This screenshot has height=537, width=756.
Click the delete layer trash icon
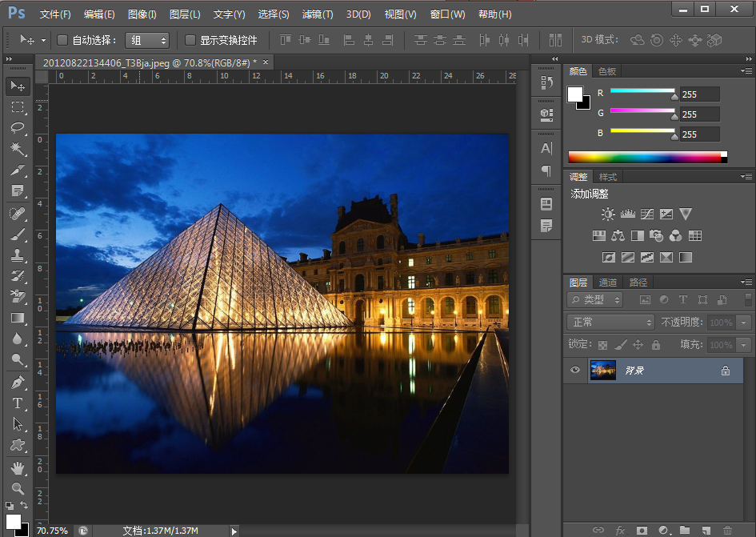[726, 530]
